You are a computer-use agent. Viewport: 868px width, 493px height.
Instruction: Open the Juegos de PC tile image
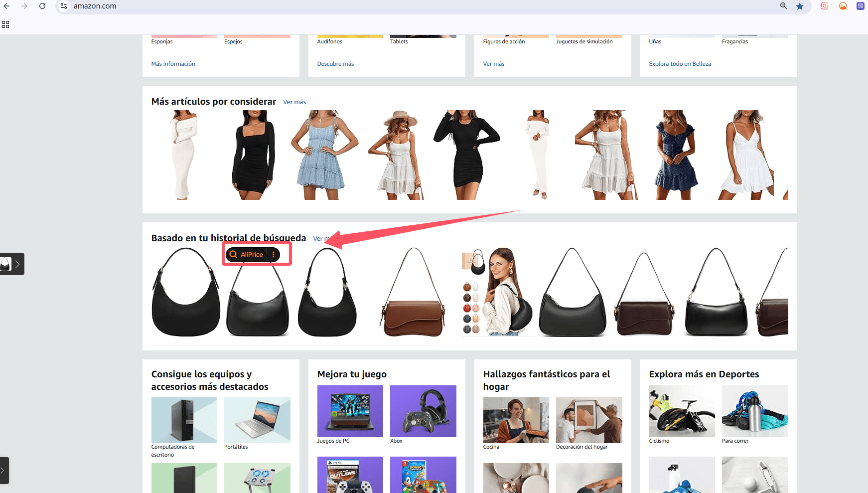click(350, 411)
